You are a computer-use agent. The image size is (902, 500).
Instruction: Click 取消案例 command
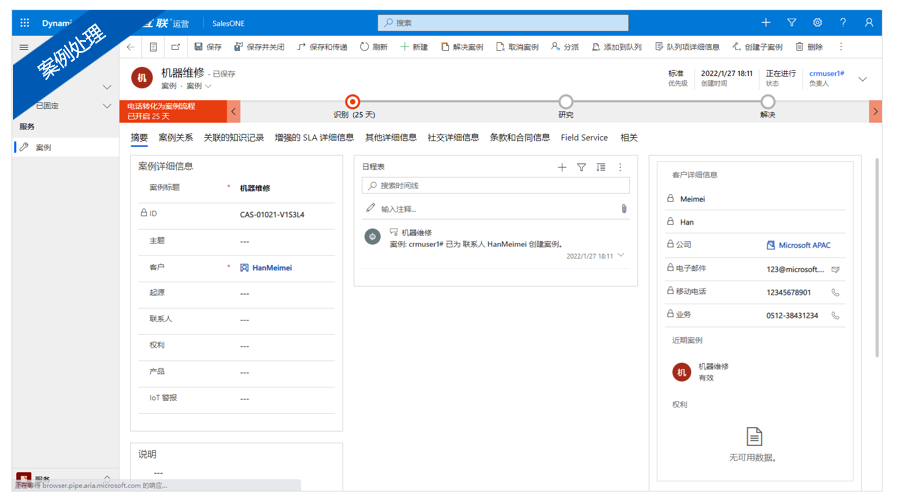click(517, 47)
